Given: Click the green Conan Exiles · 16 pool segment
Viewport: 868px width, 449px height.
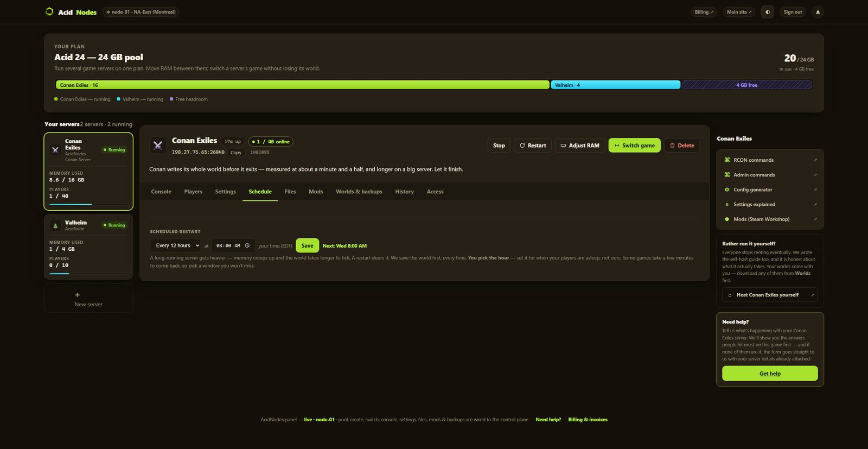Looking at the screenshot, I should click(x=303, y=85).
